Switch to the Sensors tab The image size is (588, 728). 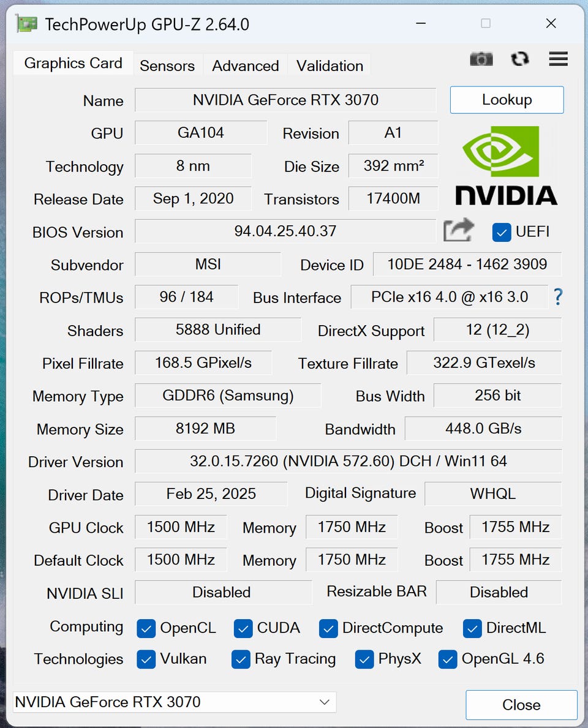pyautogui.click(x=167, y=66)
